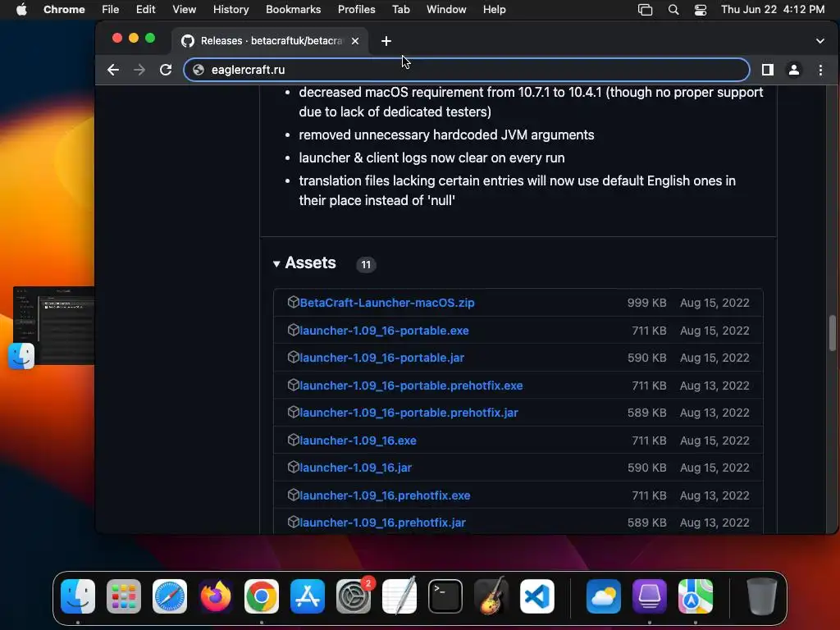Open Launchpad from the Dock
The image size is (840, 630).
124,596
